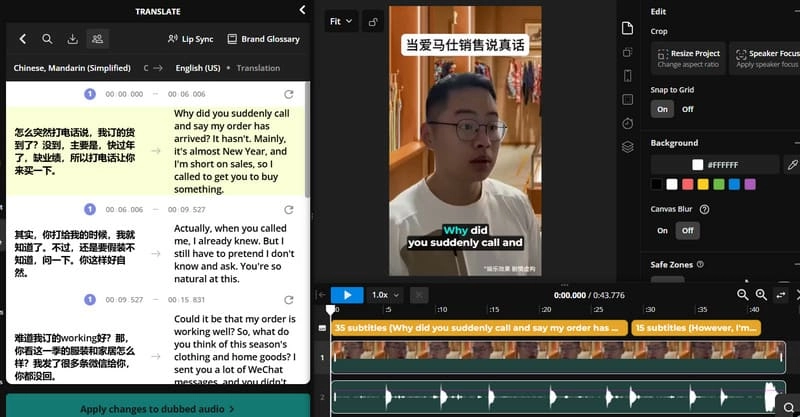Go back using the left arrow icon
800x417 pixels.
pos(22,39)
